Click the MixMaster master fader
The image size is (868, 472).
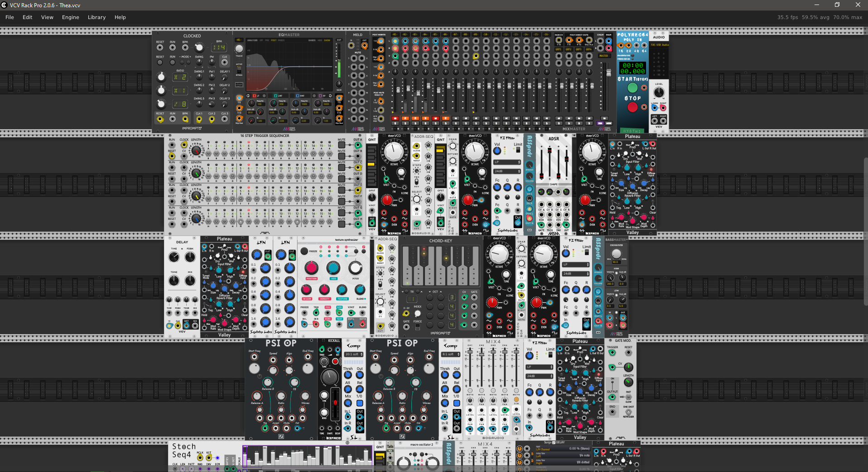pyautogui.click(x=609, y=73)
